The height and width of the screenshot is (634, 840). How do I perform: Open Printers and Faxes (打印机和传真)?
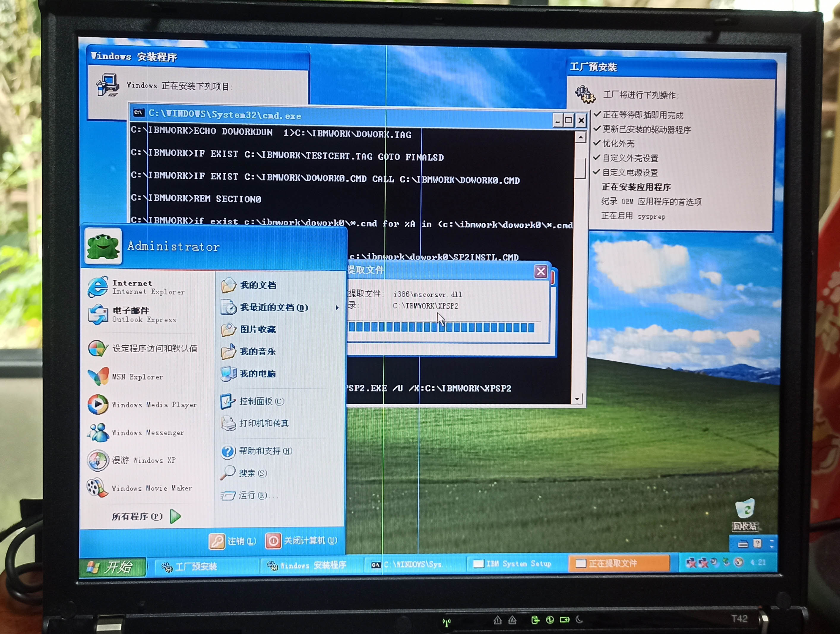(255, 423)
